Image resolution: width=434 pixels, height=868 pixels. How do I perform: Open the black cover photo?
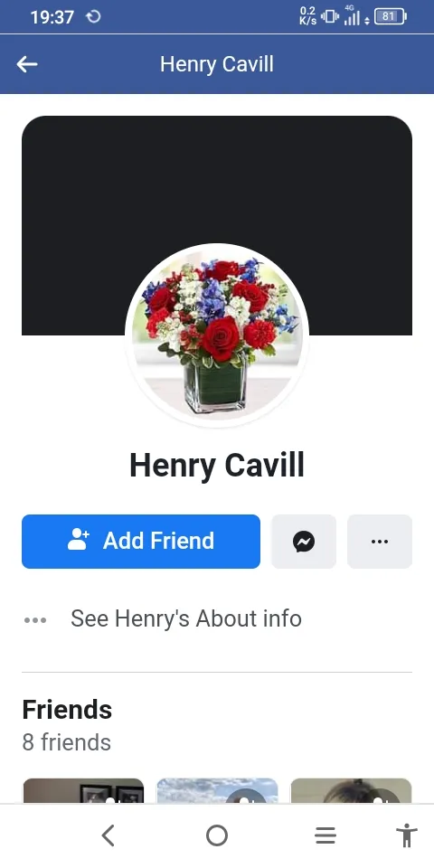tap(217, 183)
